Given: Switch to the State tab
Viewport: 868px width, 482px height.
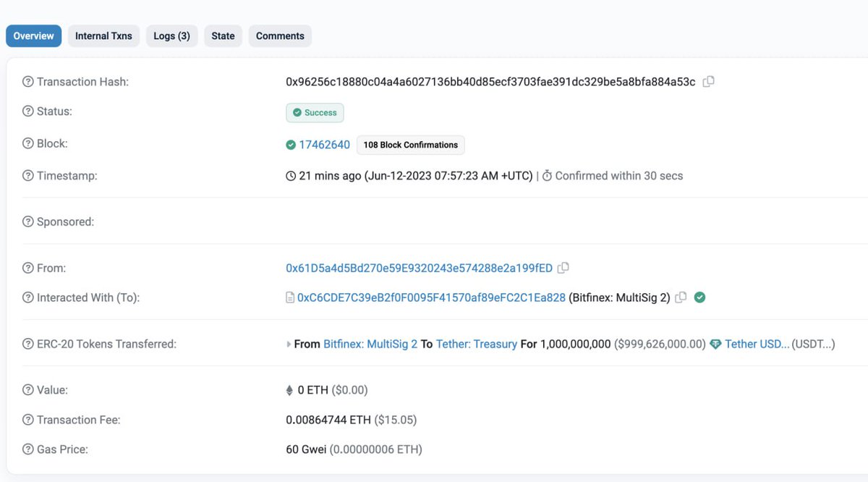Looking at the screenshot, I should point(223,36).
